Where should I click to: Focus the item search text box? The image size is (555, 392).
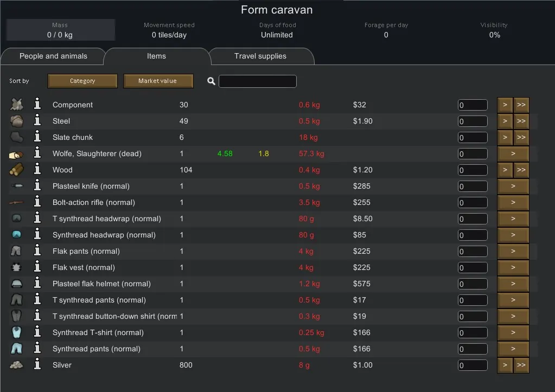(258, 81)
